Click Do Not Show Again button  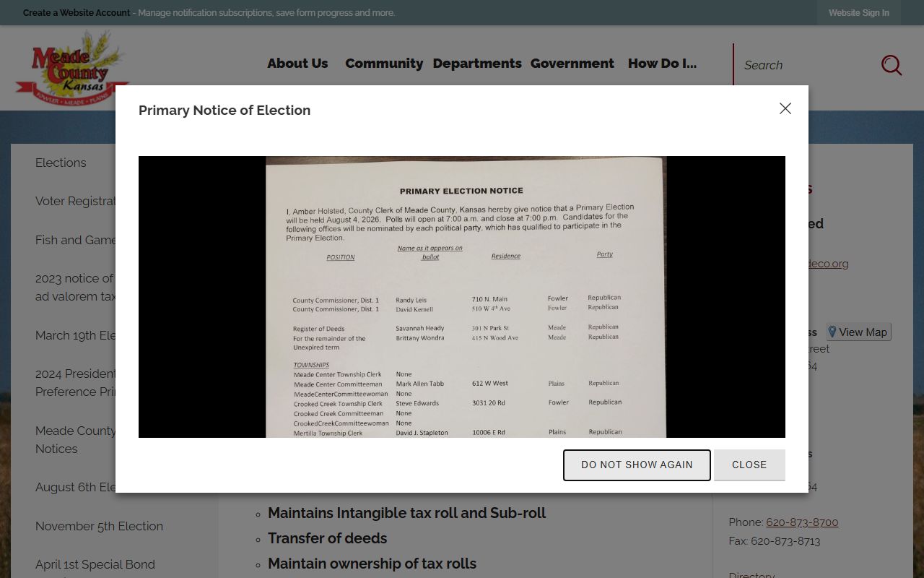pyautogui.click(x=637, y=465)
